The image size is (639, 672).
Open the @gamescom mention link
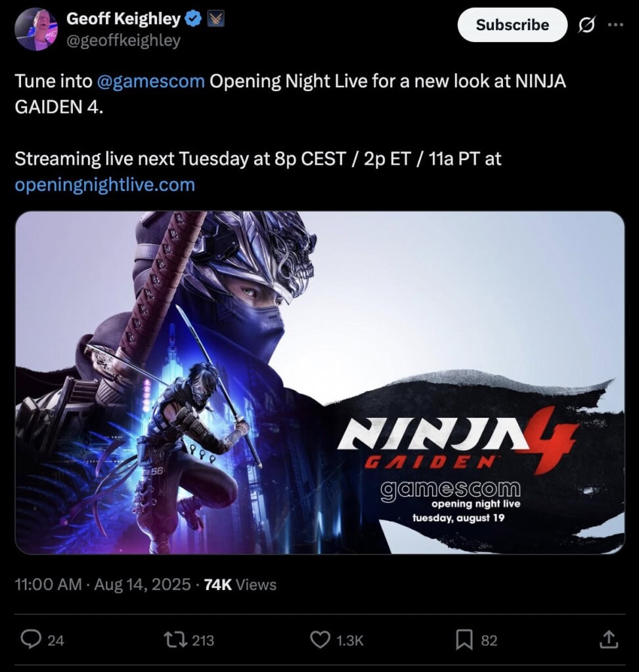click(x=151, y=81)
